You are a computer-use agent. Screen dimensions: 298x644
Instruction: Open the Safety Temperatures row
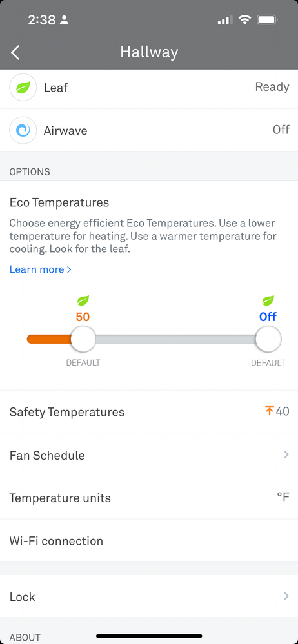149,411
